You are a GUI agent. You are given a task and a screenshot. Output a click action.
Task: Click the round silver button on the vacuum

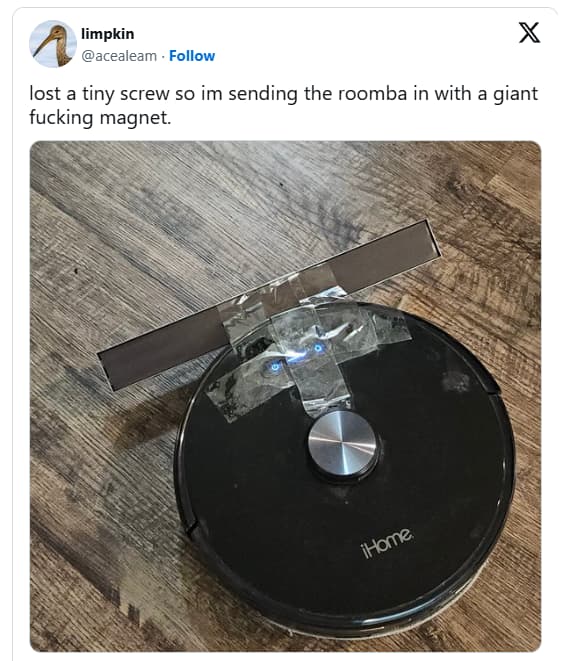pos(341,444)
